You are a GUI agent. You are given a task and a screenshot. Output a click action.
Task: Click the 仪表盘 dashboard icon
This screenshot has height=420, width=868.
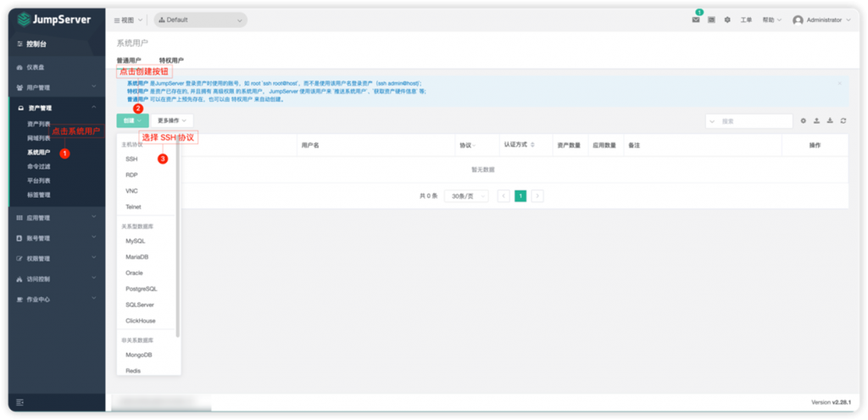pos(20,67)
